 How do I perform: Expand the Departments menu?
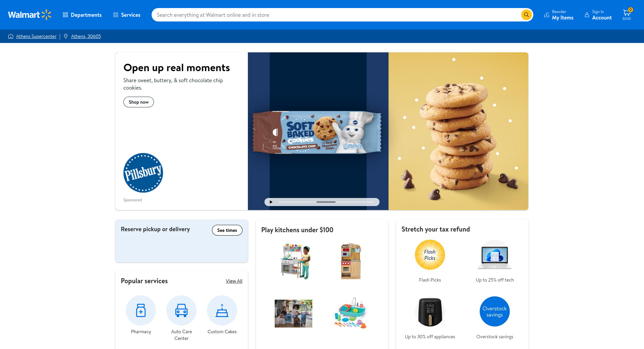[82, 15]
